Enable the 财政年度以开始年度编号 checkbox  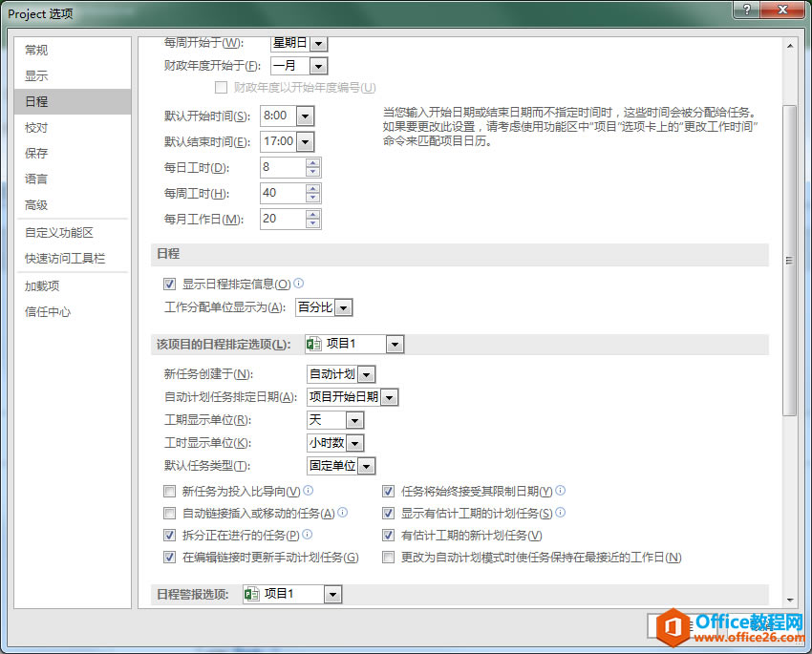click(222, 87)
